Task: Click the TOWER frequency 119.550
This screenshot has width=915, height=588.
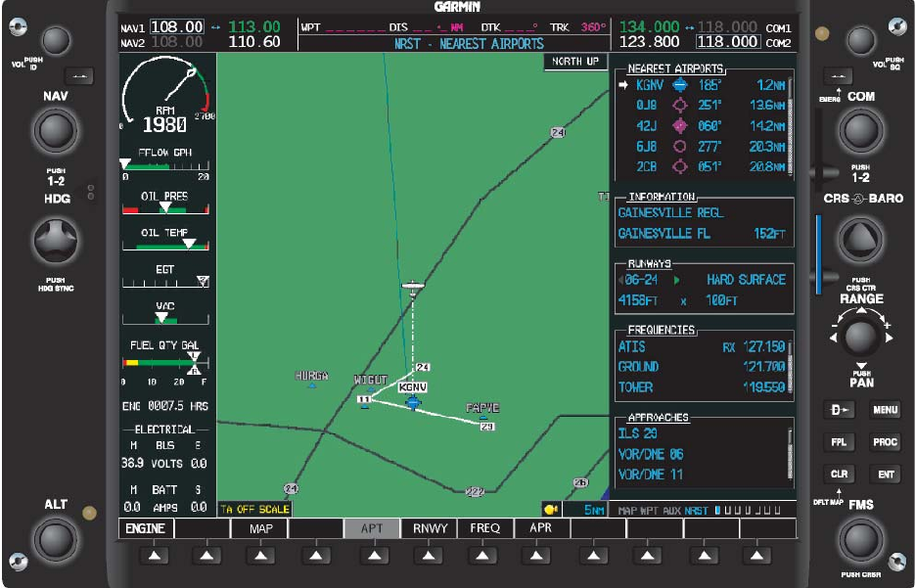Action: tap(764, 387)
